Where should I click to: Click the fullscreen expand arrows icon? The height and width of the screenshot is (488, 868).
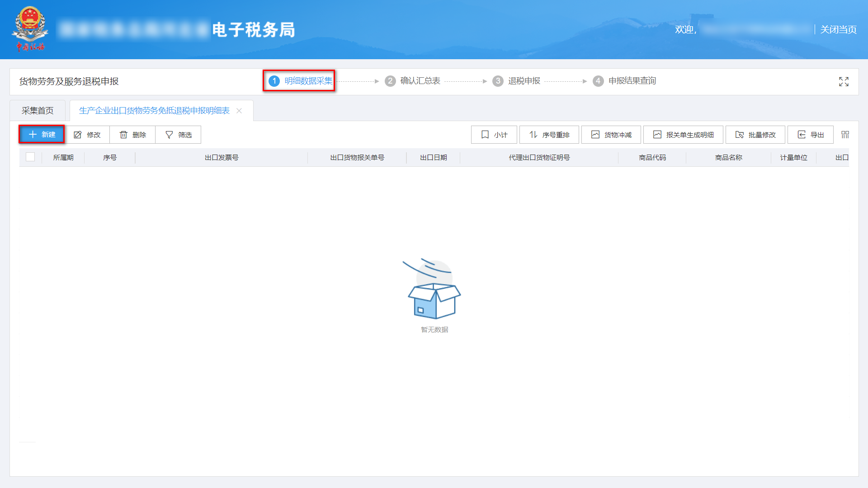pyautogui.click(x=844, y=81)
